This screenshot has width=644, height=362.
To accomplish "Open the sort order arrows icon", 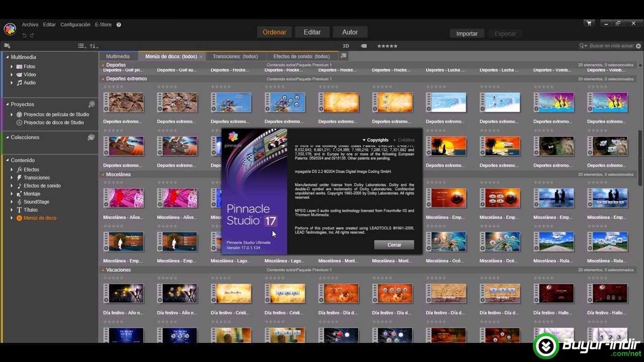I will 94,46.
